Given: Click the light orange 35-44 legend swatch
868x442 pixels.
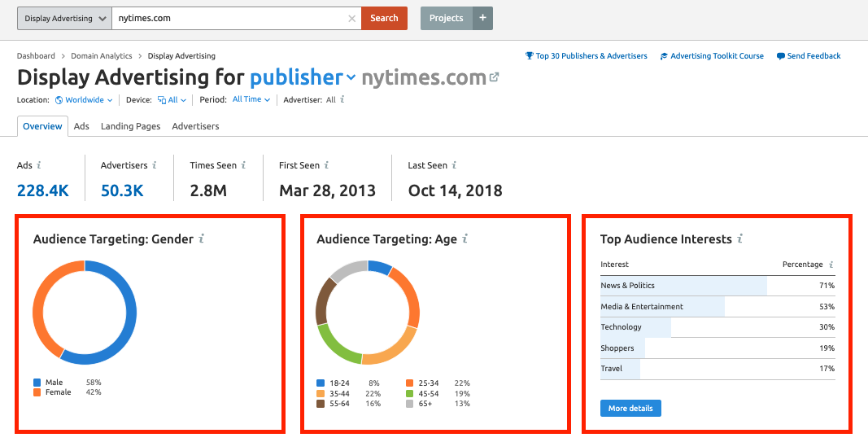Looking at the screenshot, I should (x=321, y=393).
